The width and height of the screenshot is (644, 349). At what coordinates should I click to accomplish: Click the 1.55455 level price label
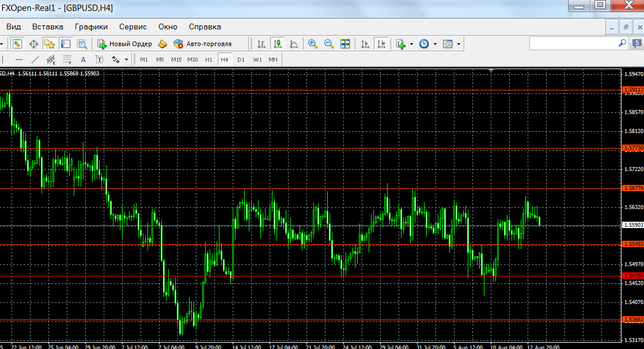click(633, 244)
